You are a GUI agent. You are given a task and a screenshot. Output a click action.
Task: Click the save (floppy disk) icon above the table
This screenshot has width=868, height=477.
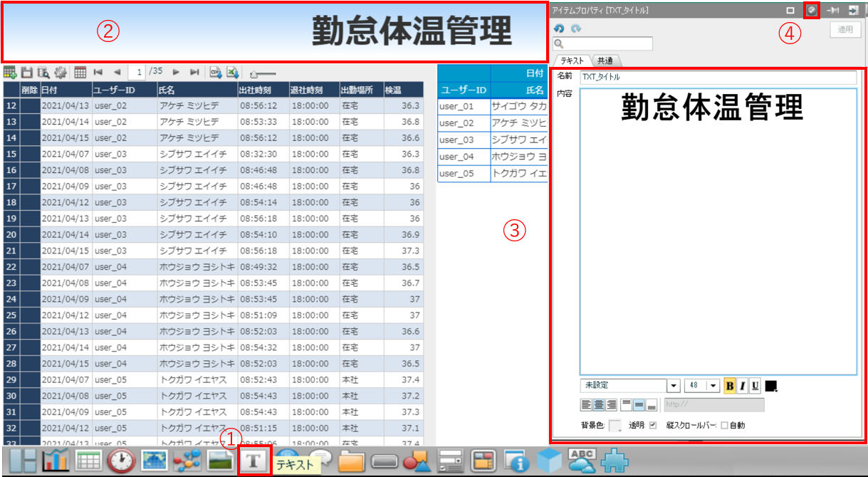pyautogui.click(x=26, y=72)
